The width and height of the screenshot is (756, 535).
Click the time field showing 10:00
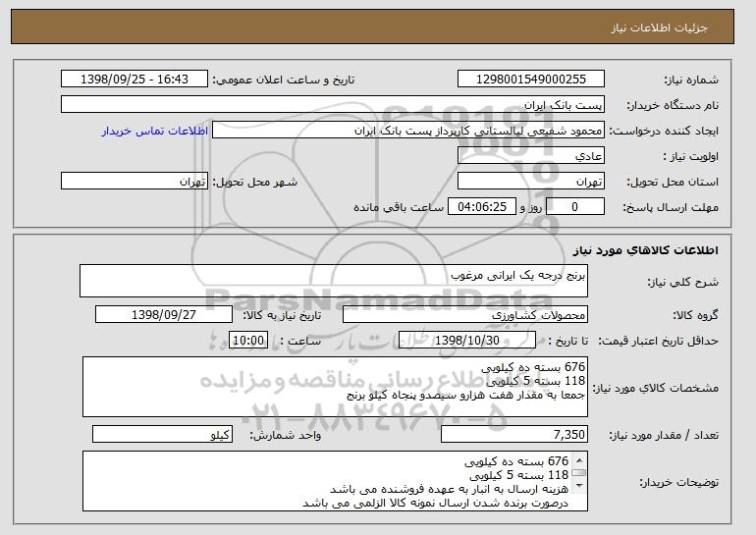(248, 341)
